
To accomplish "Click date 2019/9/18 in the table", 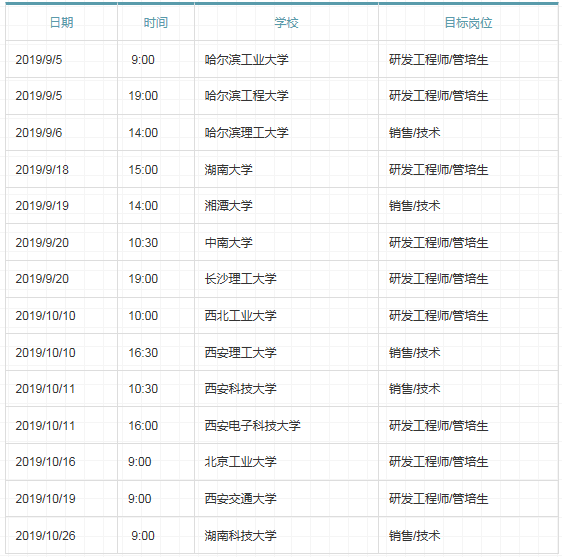I will click(42, 170).
